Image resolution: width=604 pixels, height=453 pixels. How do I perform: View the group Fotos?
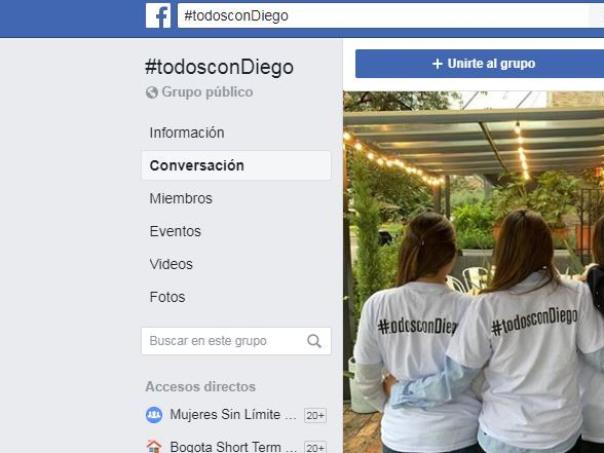coord(167,297)
